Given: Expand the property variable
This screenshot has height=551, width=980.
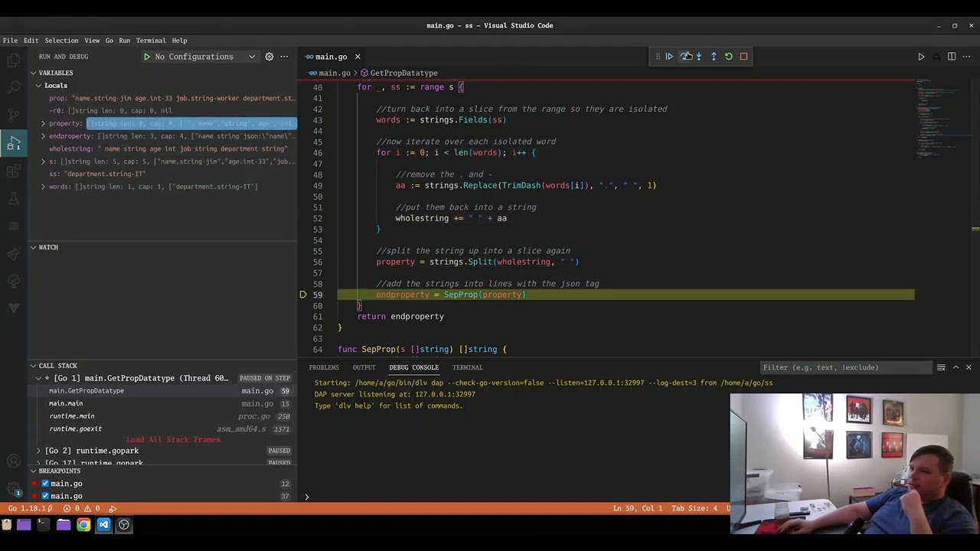Looking at the screenshot, I should [x=43, y=123].
